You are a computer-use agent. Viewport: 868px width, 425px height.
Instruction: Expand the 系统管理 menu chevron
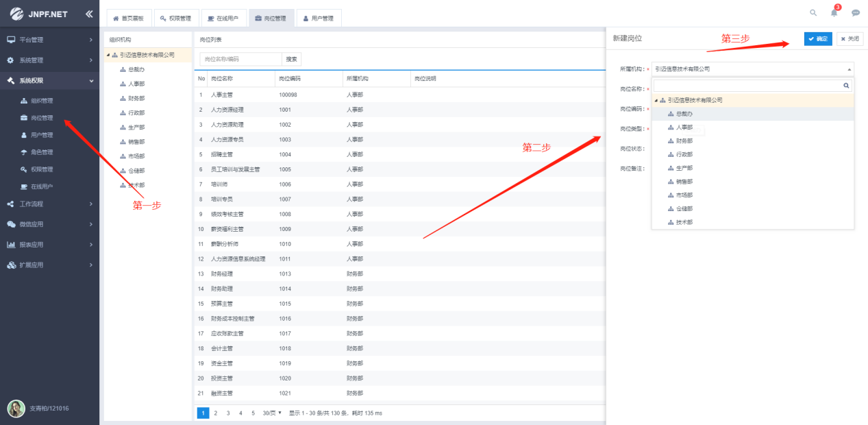pyautogui.click(x=91, y=60)
